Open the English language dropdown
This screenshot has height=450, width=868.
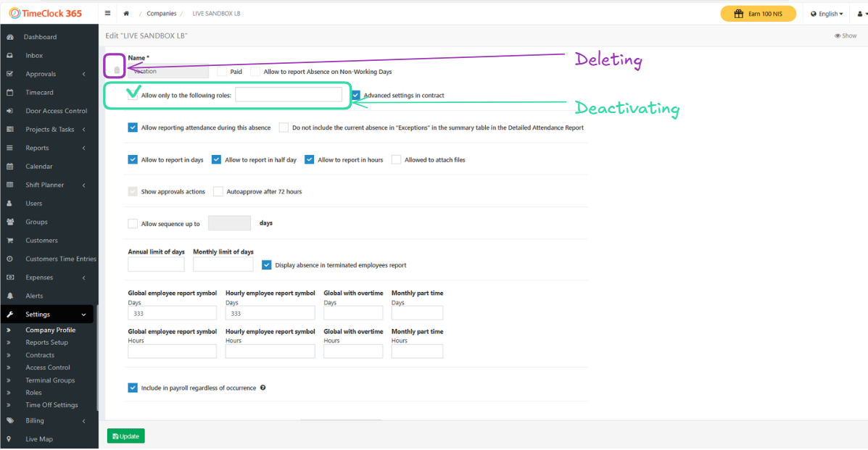pos(827,14)
